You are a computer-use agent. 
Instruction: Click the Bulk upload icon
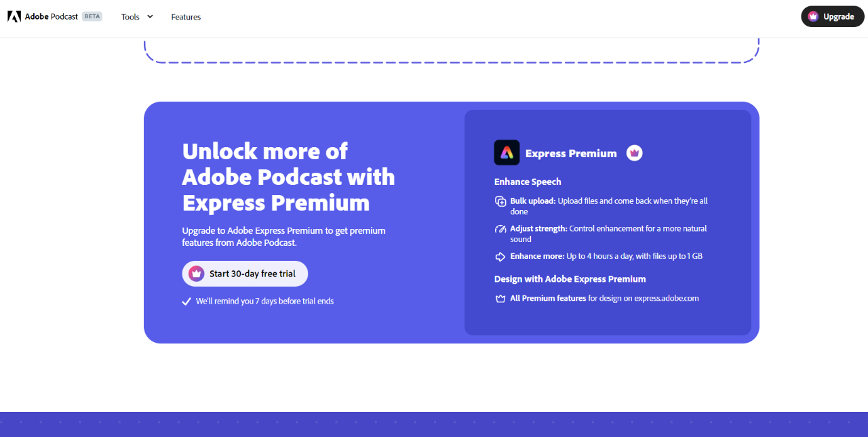pyautogui.click(x=500, y=201)
